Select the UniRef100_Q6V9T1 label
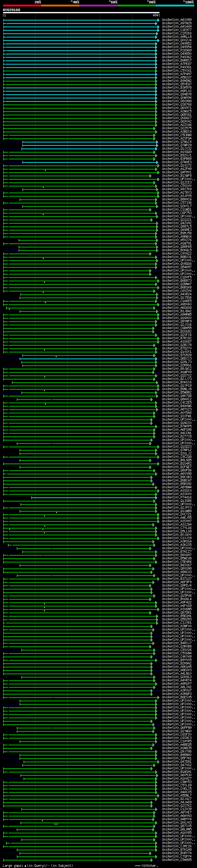The image size is (197, 868). [x=177, y=108]
